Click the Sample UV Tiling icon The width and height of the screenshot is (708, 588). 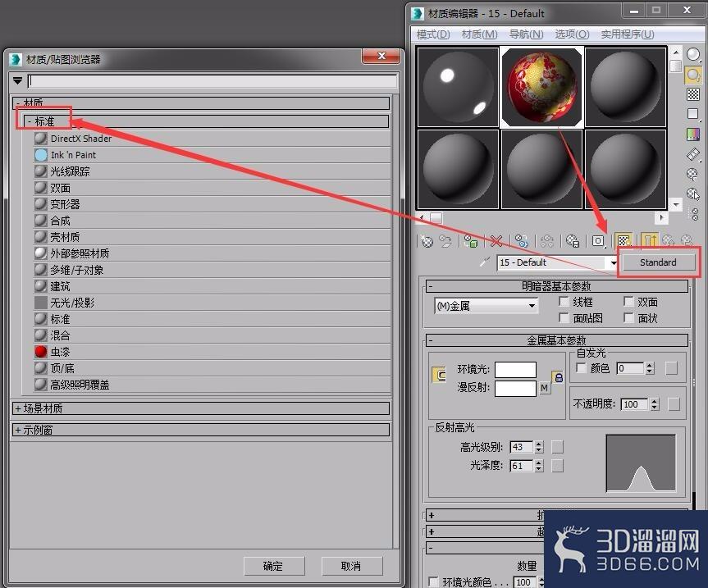tap(693, 114)
